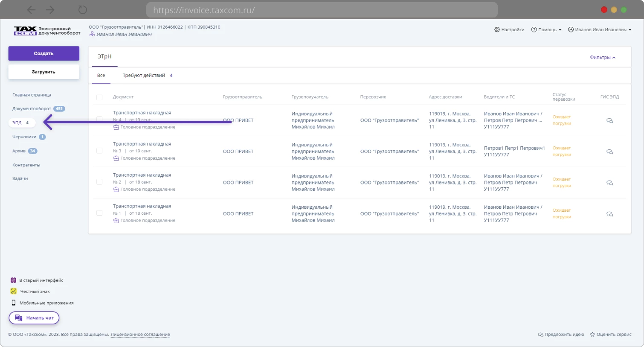
Task: Click the Оценить сервис star icon
Action: pos(592,335)
